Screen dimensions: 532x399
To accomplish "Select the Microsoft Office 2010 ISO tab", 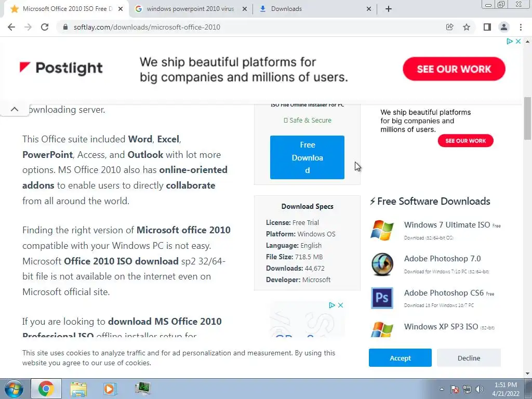I will click(68, 9).
